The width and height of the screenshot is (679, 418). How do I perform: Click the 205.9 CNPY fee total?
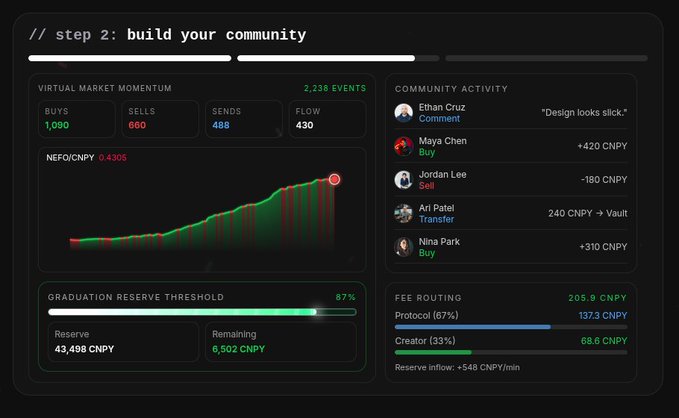tap(598, 298)
